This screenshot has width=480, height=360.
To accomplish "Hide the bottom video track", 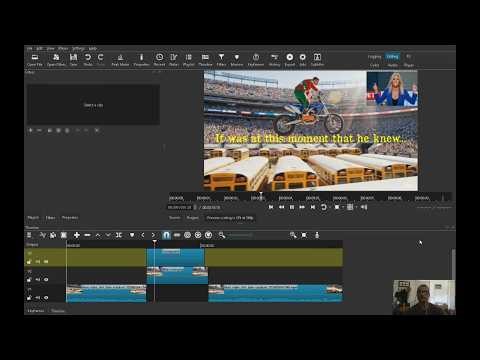I will coord(46,298).
